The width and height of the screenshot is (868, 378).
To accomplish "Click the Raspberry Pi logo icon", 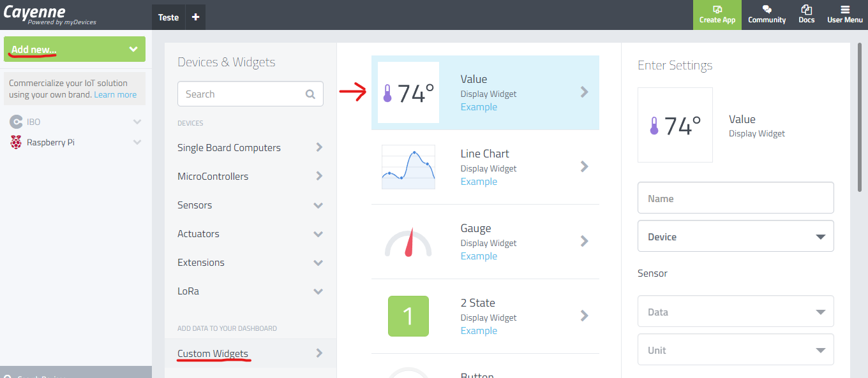I will click(x=16, y=142).
